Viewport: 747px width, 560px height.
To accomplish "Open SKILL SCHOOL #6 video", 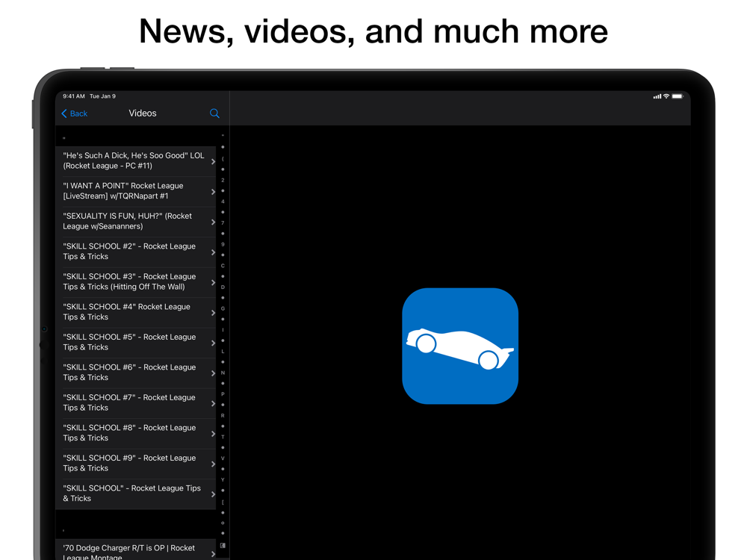I will (134, 373).
